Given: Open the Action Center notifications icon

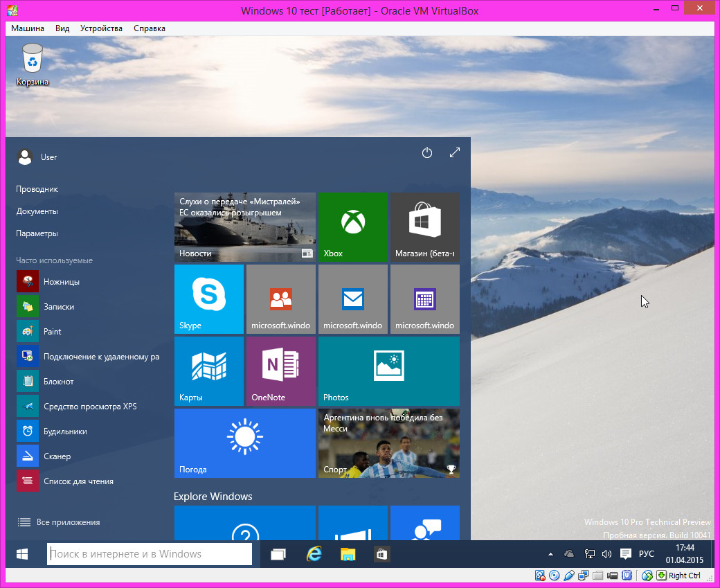Looking at the screenshot, I should tap(625, 554).
